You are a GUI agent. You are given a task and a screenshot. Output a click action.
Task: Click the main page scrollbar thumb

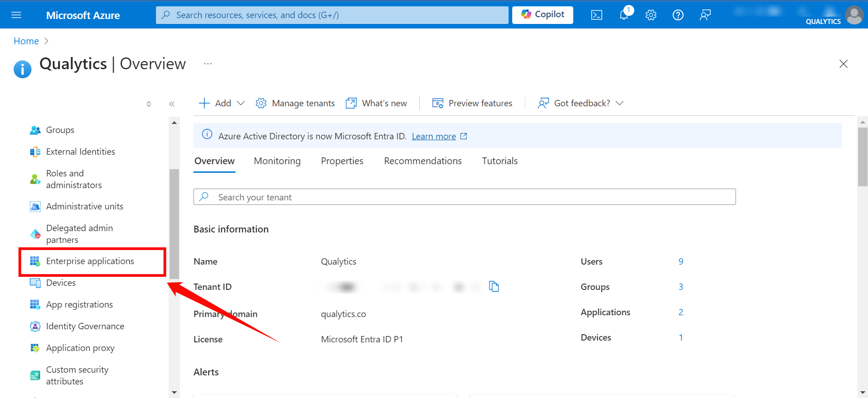863,157
